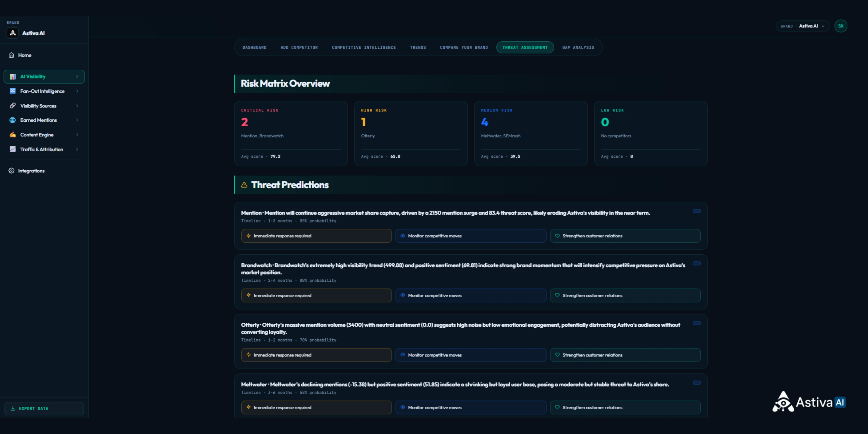The height and width of the screenshot is (434, 868).
Task: Click Monitor competitive moves for Meltwater
Action: [471, 407]
